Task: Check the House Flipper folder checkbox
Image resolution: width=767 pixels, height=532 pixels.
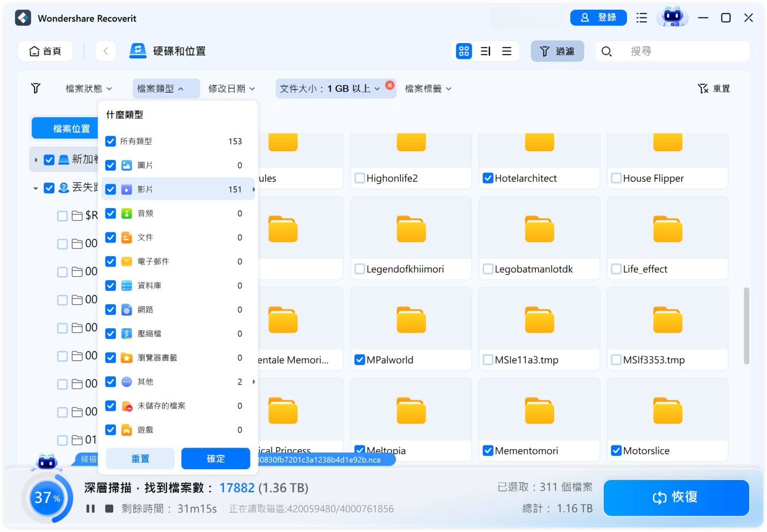Action: [616, 178]
